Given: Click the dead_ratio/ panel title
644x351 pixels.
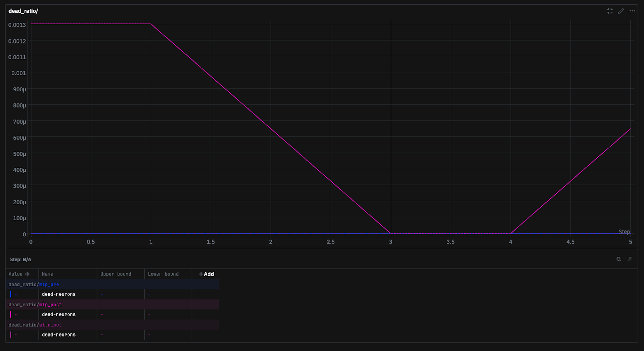Looking at the screenshot, I should pos(23,11).
